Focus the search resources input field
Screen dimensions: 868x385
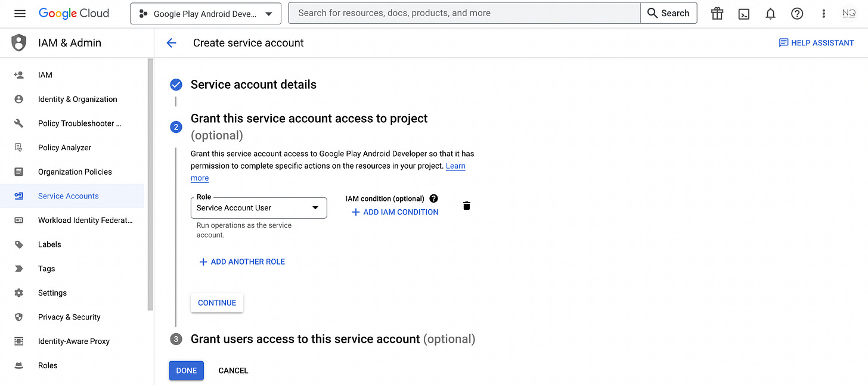click(464, 13)
